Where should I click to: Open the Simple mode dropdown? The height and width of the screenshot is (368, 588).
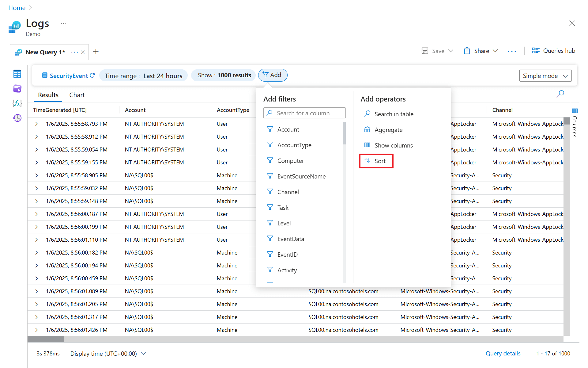(545, 76)
